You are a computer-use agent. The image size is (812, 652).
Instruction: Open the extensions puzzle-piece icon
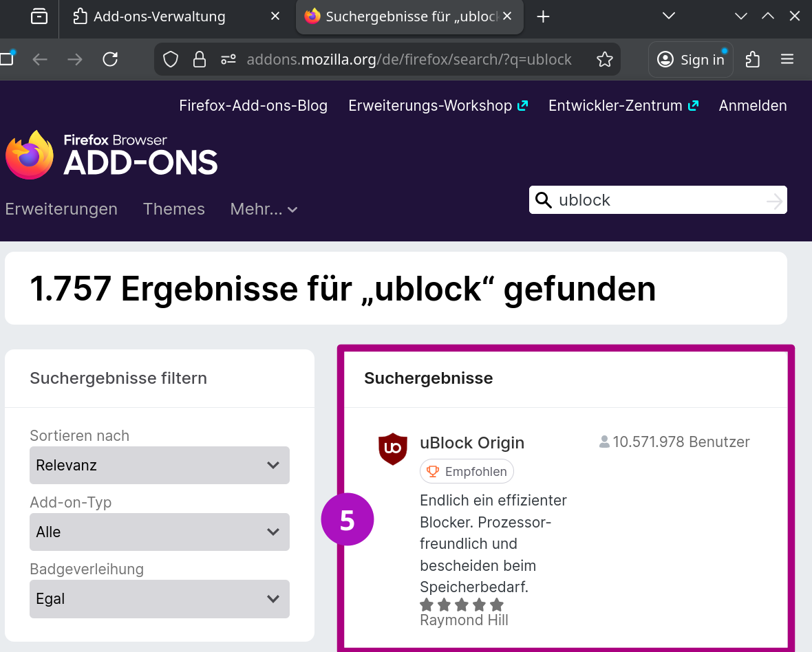point(752,59)
